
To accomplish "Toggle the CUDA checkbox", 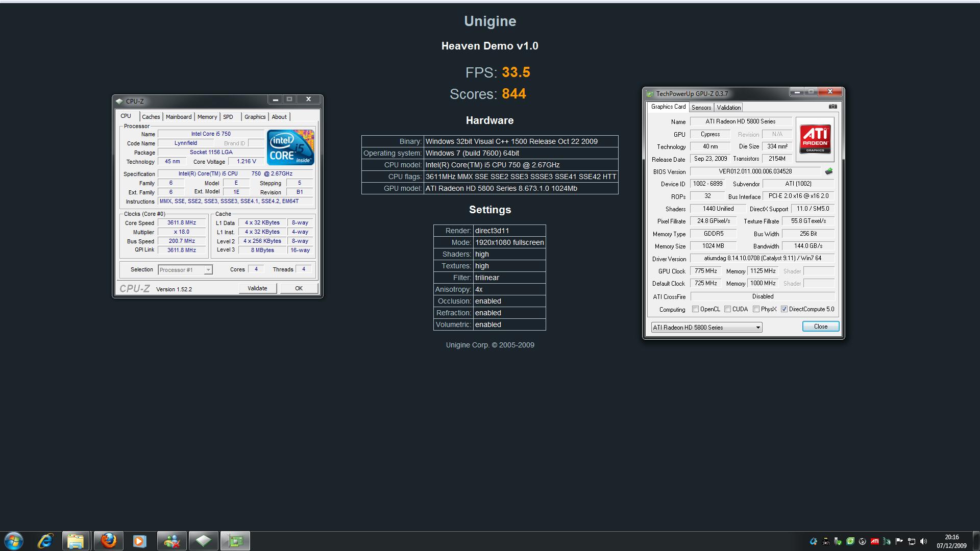I will [x=727, y=309].
